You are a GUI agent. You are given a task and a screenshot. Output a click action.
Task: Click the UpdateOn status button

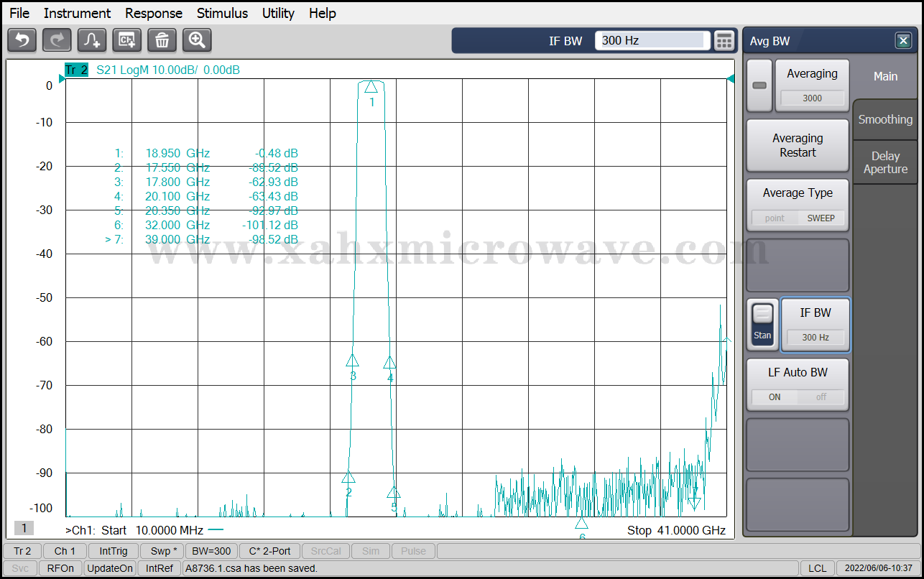point(110,568)
